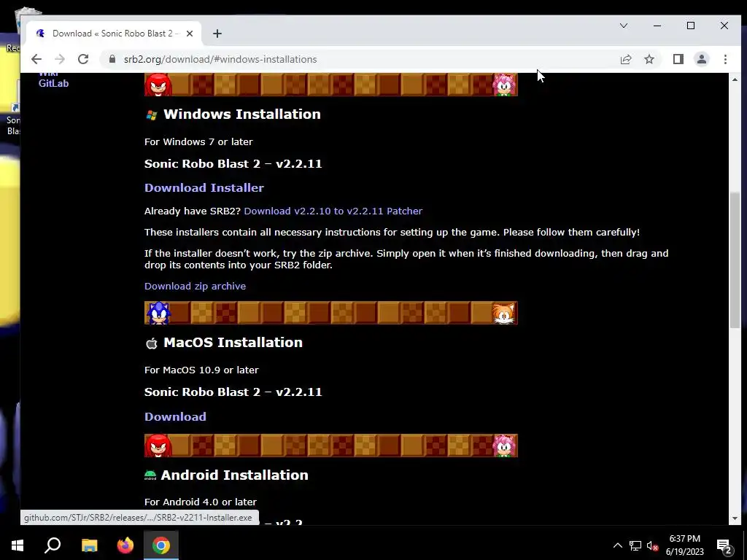Screen dimensions: 747x560
Task: Close the Sonic Robo Blast 2 tab
Action: (x=190, y=34)
